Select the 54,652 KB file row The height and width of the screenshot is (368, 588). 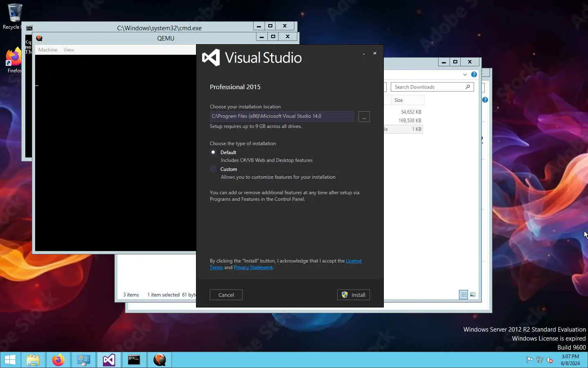click(x=403, y=112)
